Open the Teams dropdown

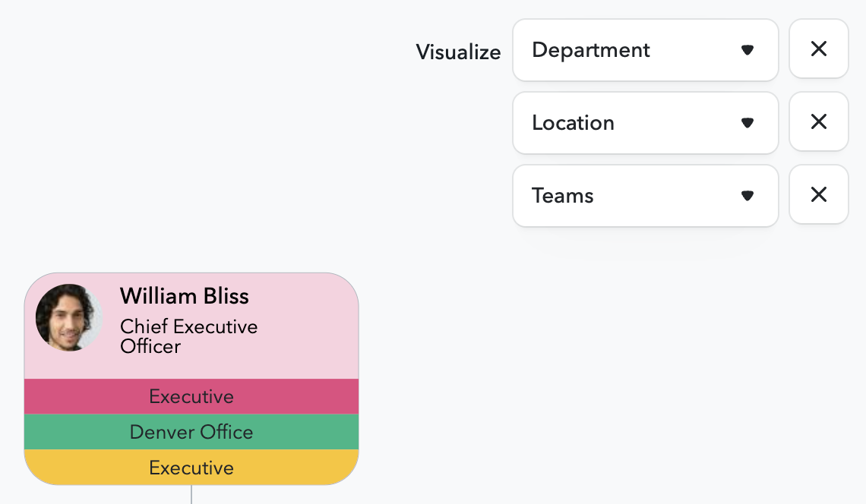pos(646,196)
